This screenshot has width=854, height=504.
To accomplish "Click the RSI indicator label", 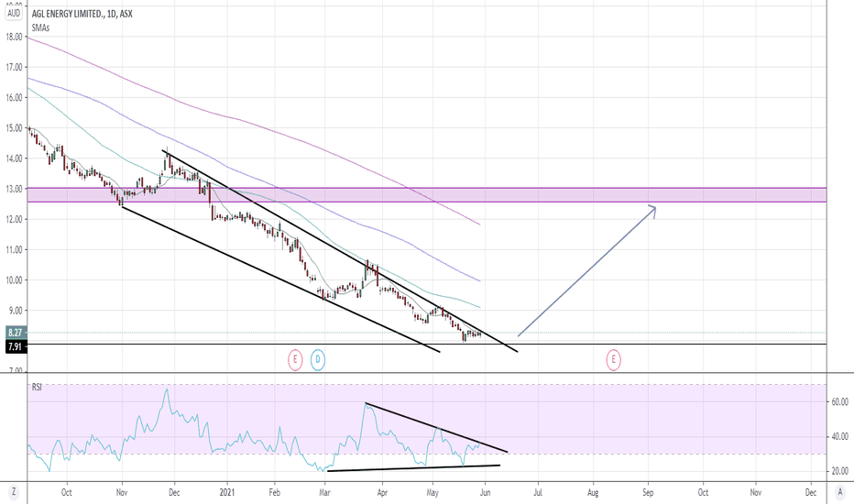I will coord(37,388).
